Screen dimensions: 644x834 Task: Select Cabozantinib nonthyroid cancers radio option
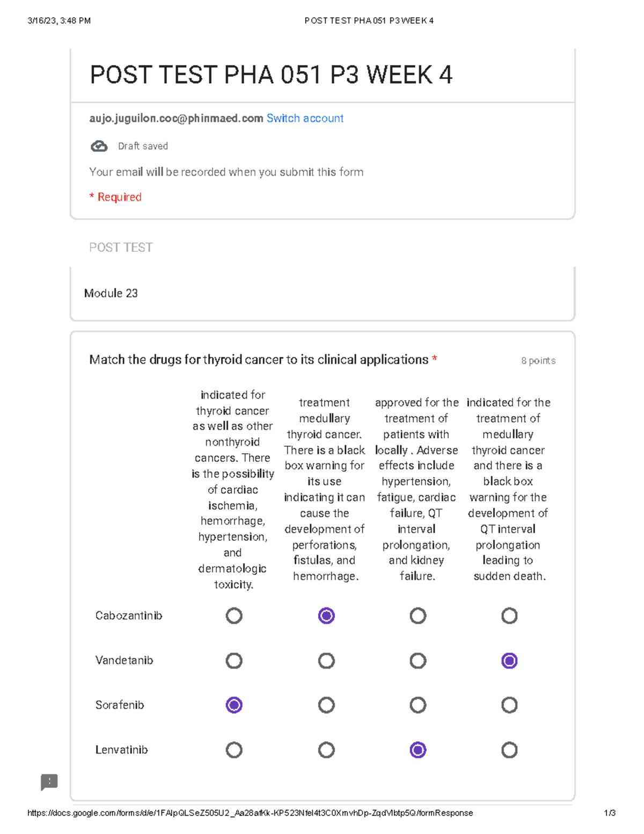tap(234, 615)
